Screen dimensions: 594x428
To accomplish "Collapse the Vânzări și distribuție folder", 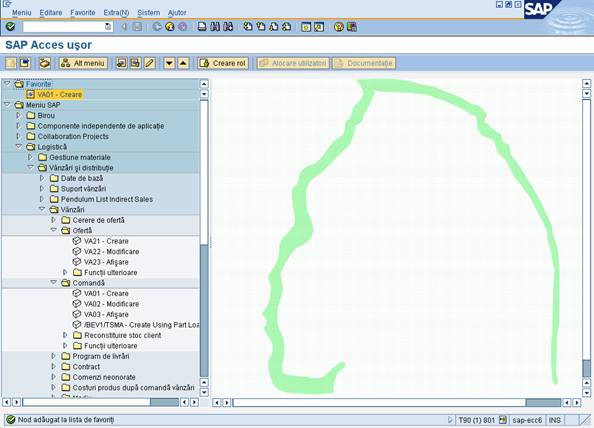I will (x=30, y=167).
